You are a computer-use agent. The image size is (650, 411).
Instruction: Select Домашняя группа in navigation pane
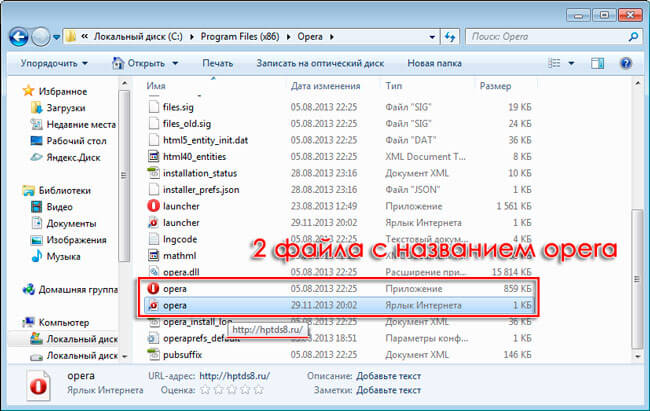pyautogui.click(x=78, y=289)
